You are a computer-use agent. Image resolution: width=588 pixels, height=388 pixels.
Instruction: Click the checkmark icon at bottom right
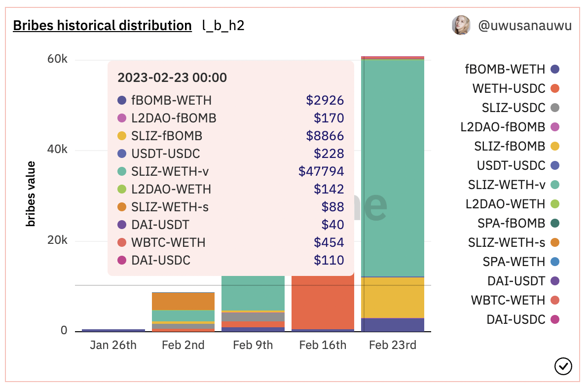[x=563, y=366]
